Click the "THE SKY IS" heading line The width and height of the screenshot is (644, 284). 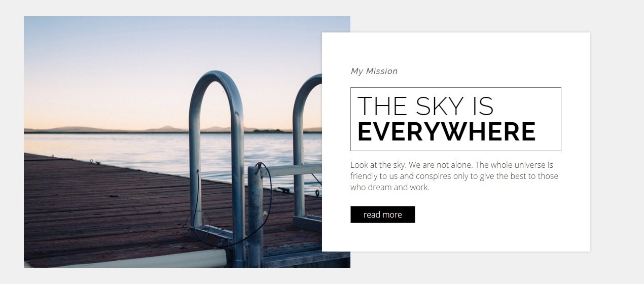tap(425, 106)
